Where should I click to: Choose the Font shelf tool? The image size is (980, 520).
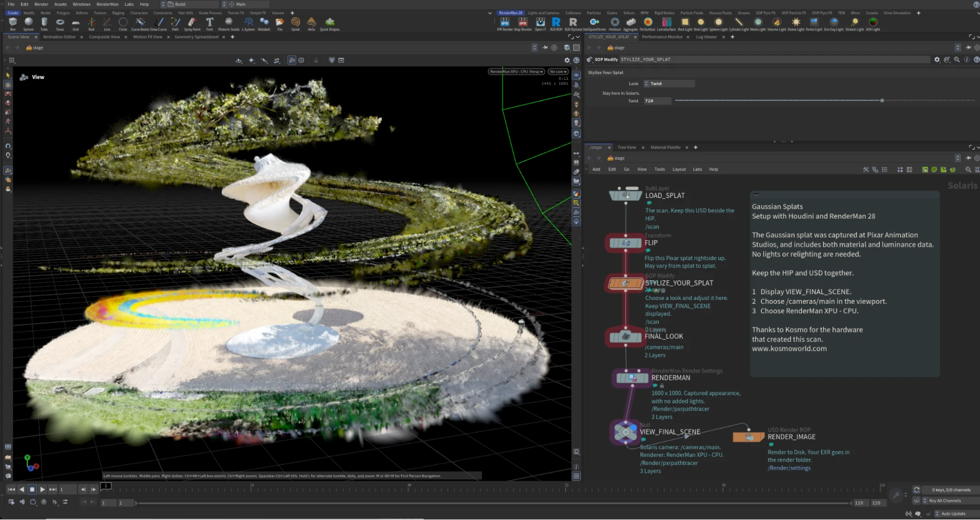point(209,24)
